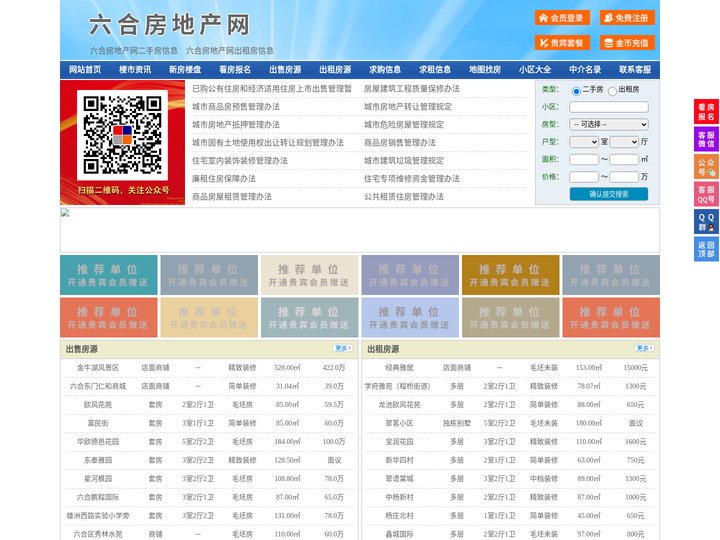Open the 室 room count dropdown
This screenshot has width=720, height=540.
pyautogui.click(x=584, y=142)
